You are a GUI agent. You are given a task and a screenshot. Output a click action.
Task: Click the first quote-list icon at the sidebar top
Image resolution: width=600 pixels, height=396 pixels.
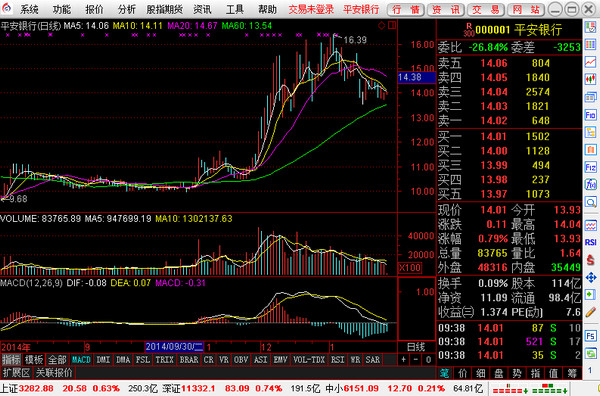(x=590, y=27)
